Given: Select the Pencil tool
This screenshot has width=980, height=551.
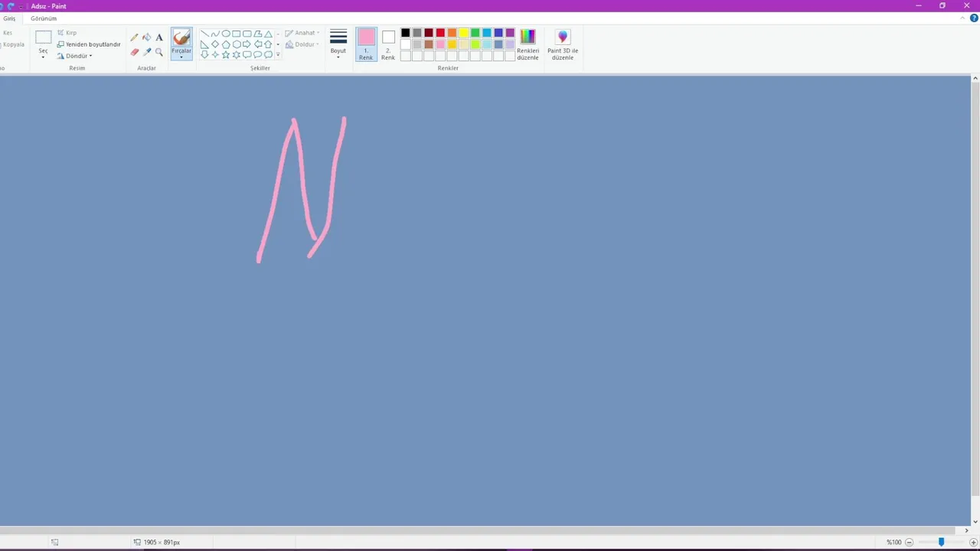Looking at the screenshot, I should pyautogui.click(x=134, y=37).
